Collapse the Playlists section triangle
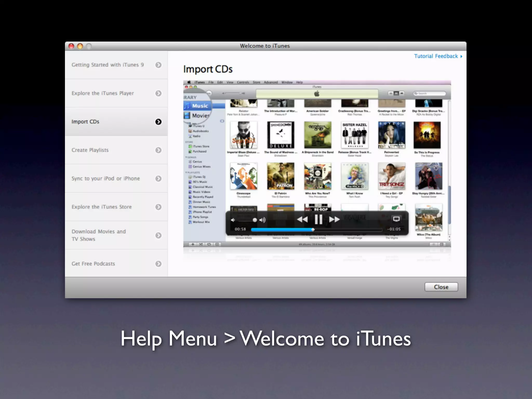Screen dimensions: 532x399 coord(186,172)
